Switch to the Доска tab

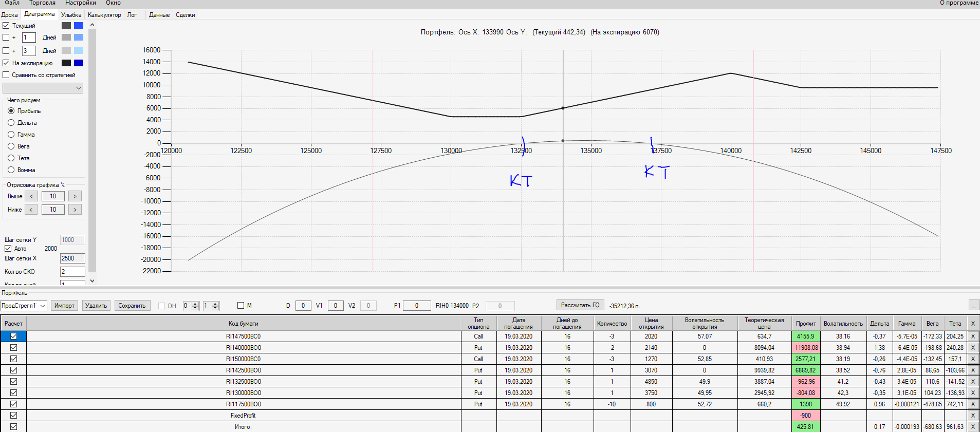[x=10, y=15]
